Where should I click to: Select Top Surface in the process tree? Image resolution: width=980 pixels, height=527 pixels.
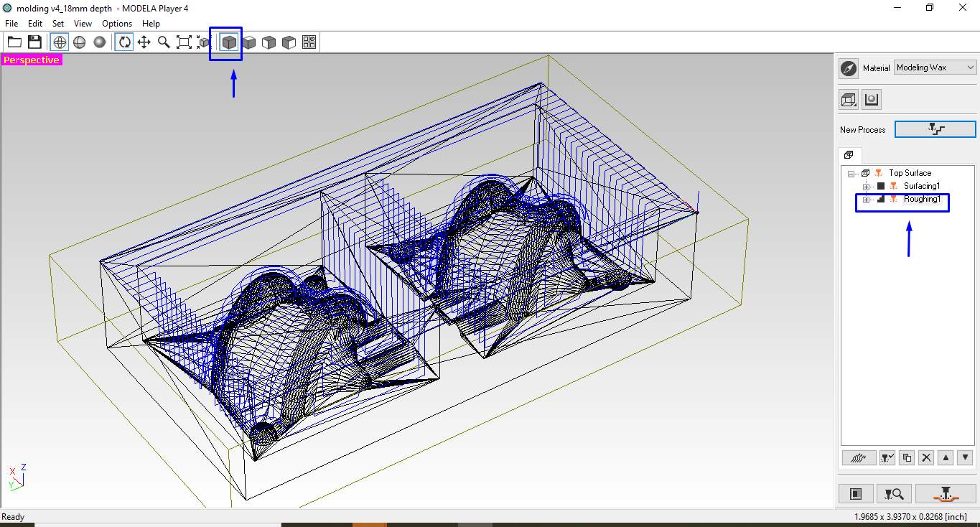[910, 173]
